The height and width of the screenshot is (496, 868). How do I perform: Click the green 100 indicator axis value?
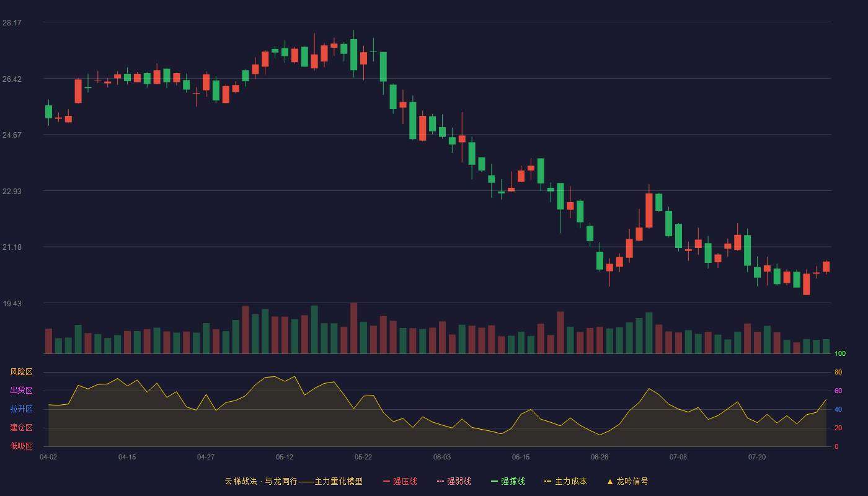840,354
